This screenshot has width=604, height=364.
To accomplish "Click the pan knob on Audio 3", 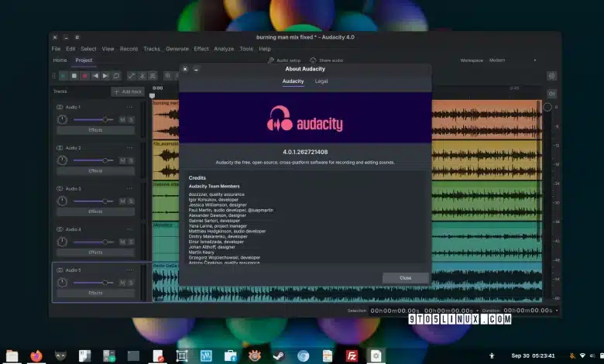I will [x=62, y=201].
